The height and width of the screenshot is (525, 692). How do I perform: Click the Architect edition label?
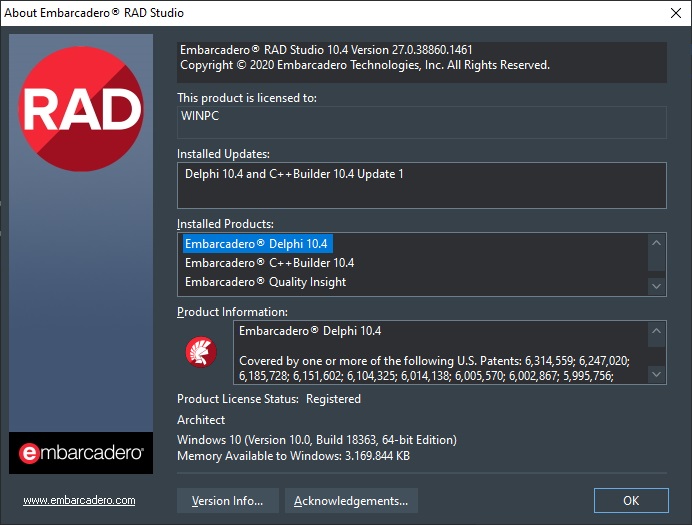coord(201,420)
